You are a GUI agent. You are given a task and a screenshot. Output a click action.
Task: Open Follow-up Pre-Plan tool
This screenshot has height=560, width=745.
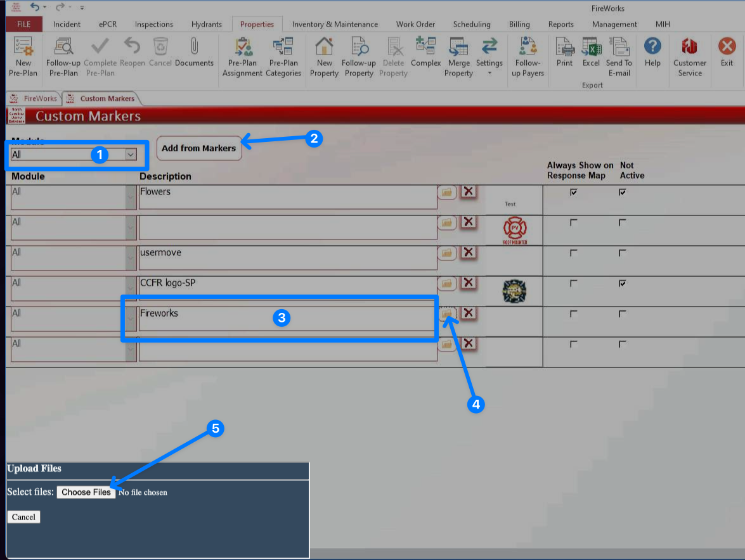[x=63, y=56]
